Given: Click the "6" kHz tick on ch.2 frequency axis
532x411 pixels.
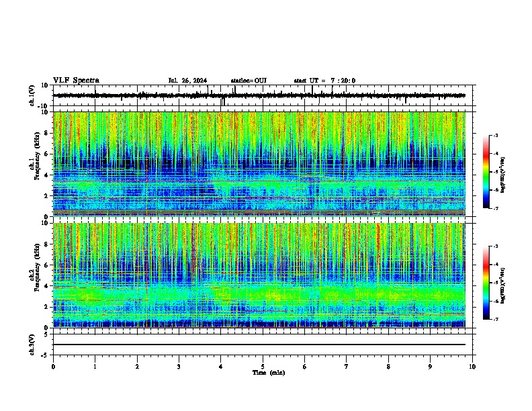Looking at the screenshot, I should (x=47, y=265).
